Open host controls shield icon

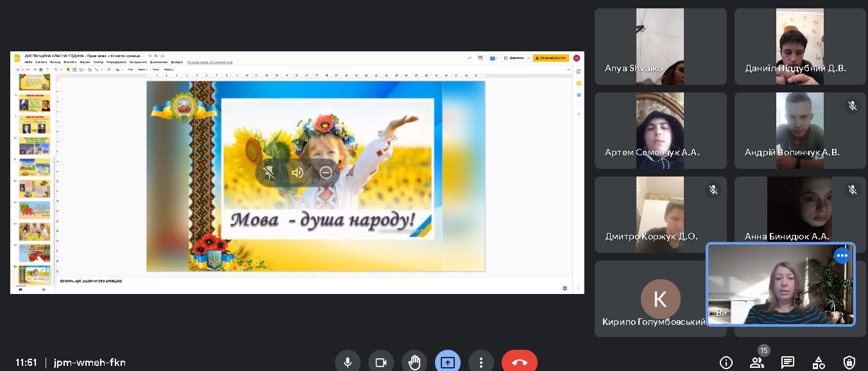[849, 363]
